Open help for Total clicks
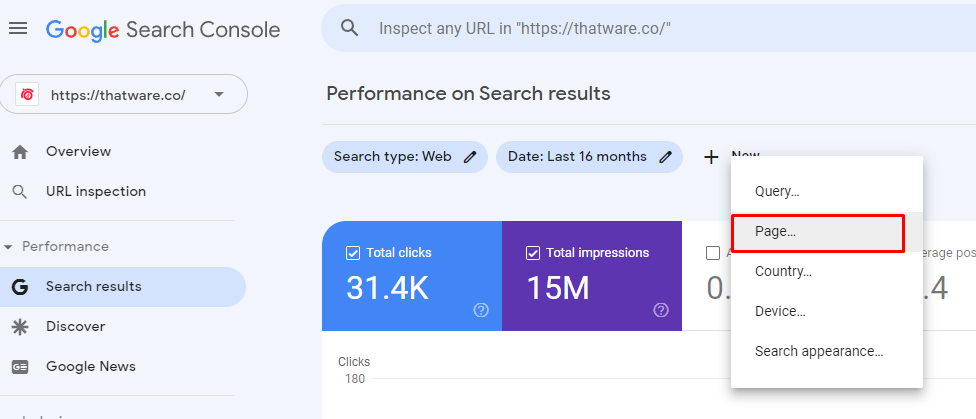This screenshot has width=976, height=419. [x=481, y=310]
